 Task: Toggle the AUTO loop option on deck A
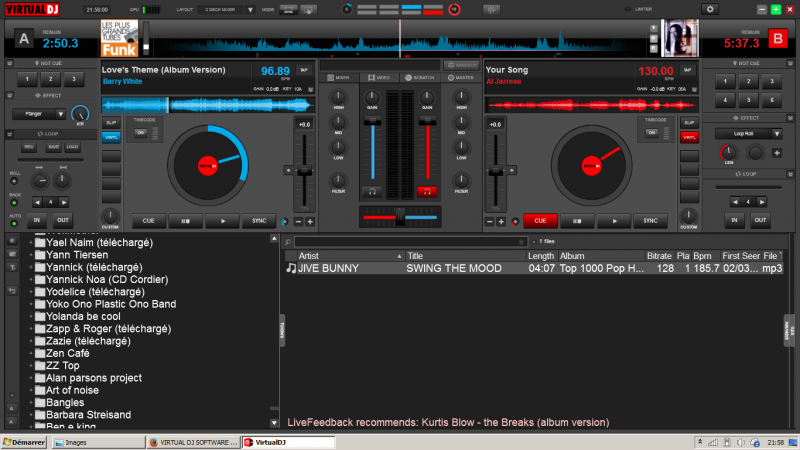[x=14, y=223]
